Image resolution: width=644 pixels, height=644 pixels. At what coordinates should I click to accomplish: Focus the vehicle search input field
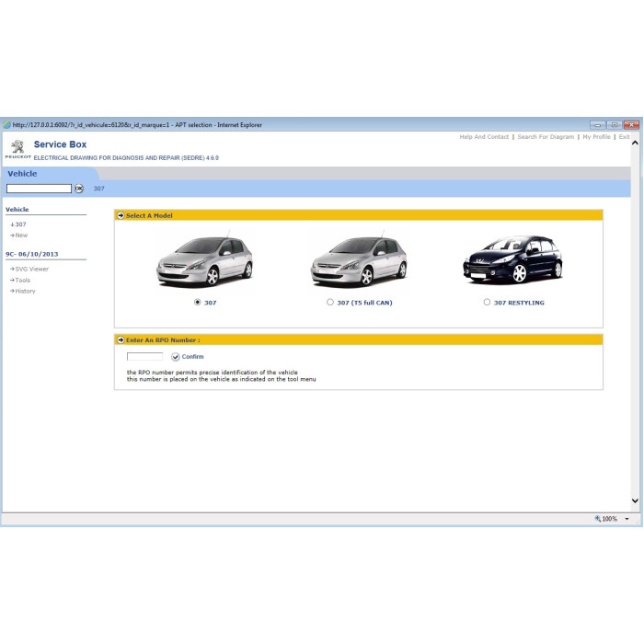[39, 189]
